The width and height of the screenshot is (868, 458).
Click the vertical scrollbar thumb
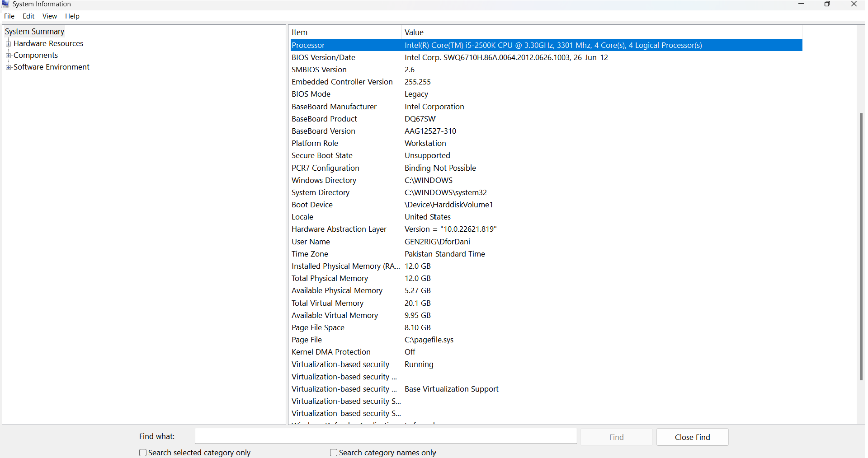point(861,247)
